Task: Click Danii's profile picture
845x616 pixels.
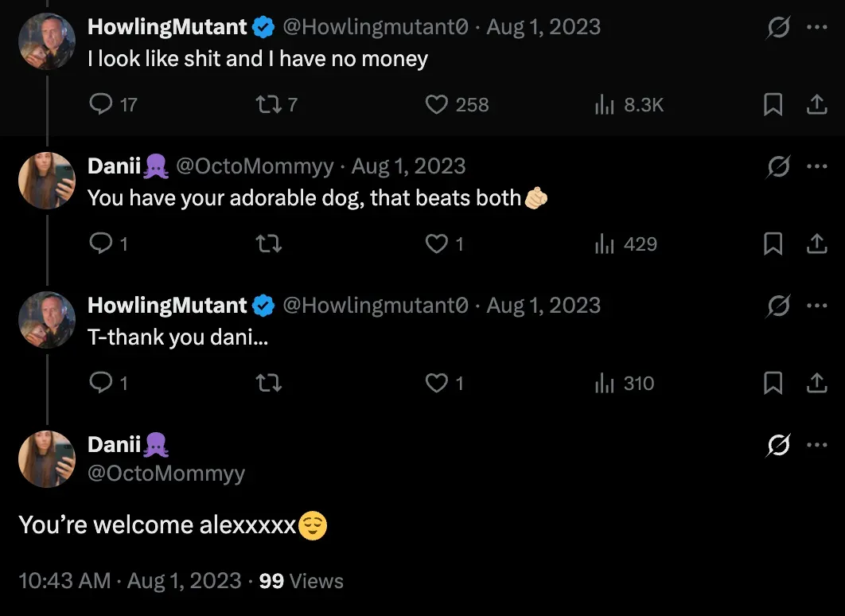Action: coord(46,459)
